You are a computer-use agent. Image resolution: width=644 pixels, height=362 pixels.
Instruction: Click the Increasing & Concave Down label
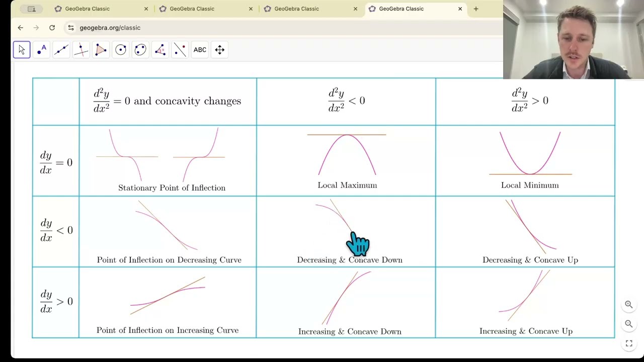click(x=350, y=331)
